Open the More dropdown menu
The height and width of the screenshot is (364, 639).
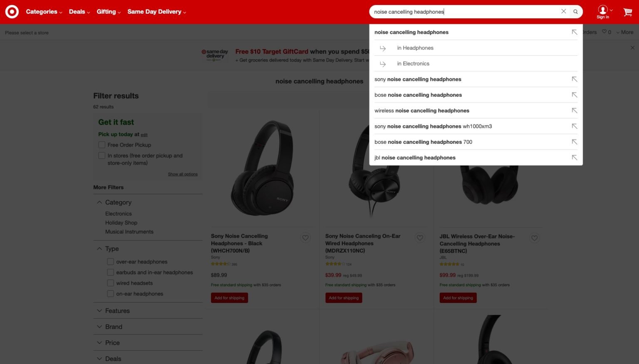point(625,32)
